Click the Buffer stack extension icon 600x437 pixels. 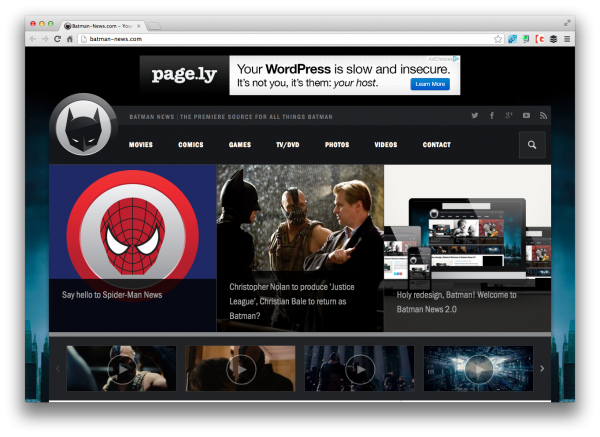(x=553, y=39)
